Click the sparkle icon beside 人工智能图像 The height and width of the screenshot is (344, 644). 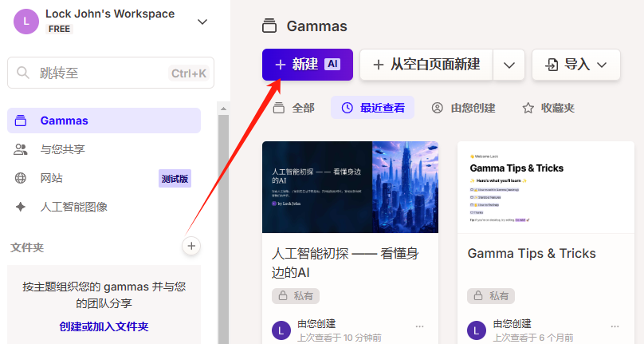pyautogui.click(x=21, y=207)
